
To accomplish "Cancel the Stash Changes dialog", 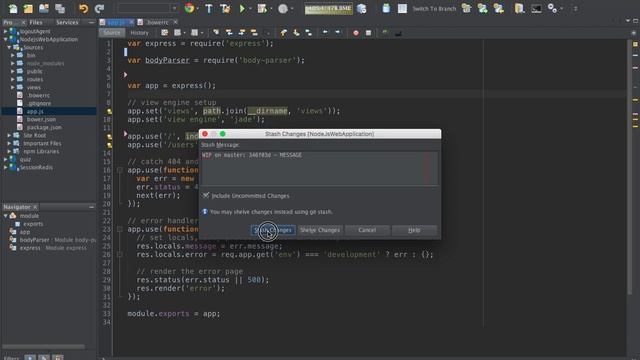I will tap(367, 230).
